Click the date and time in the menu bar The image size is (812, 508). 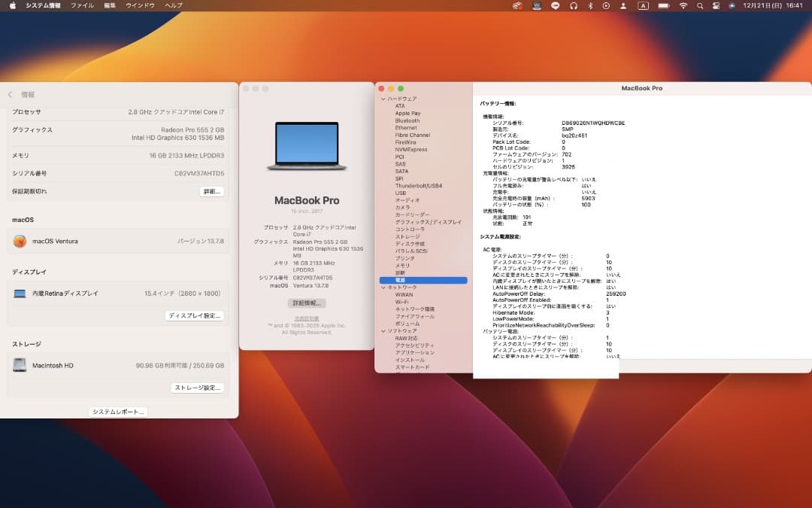(x=774, y=5)
